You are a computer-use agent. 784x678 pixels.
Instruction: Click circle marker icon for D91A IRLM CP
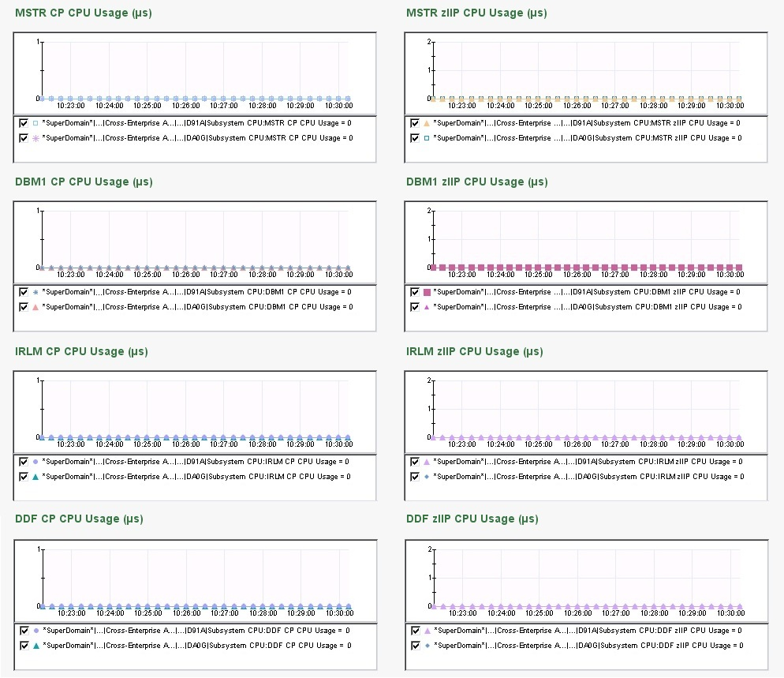(35, 462)
